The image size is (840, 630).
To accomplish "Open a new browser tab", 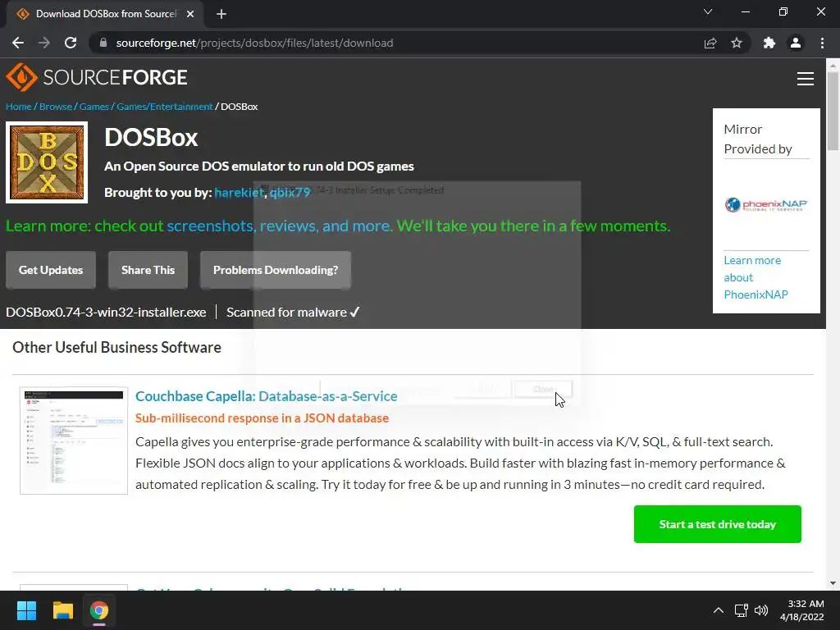I will pos(221,14).
